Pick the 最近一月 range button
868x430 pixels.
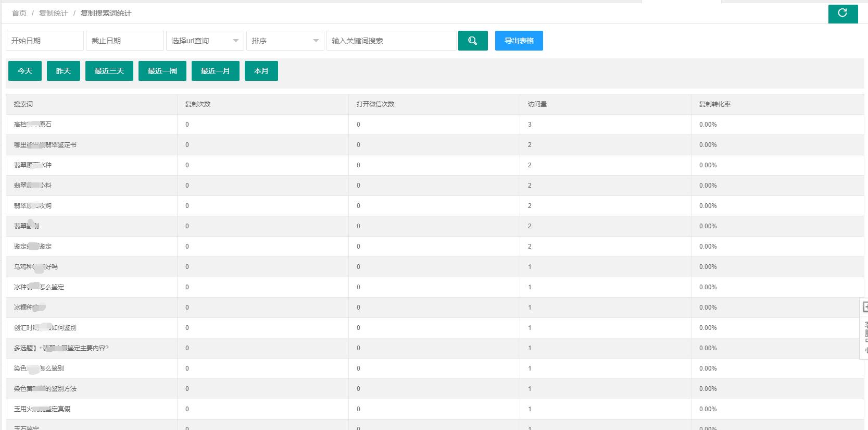215,71
